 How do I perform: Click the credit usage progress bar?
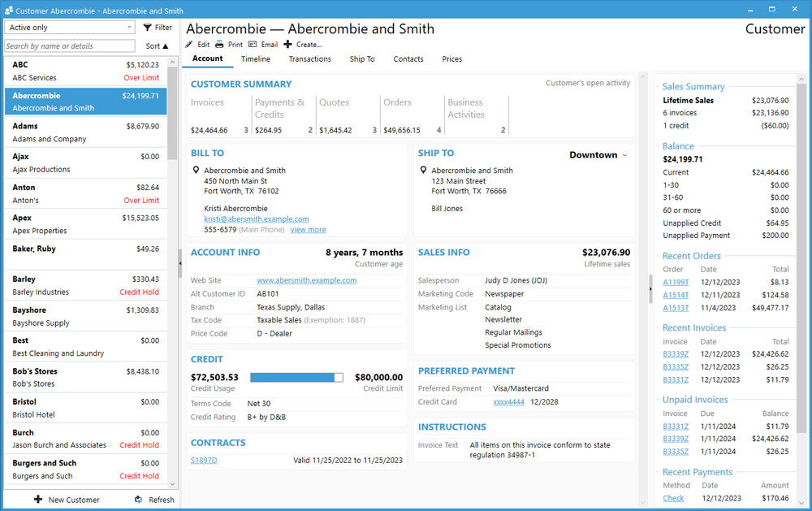[296, 378]
